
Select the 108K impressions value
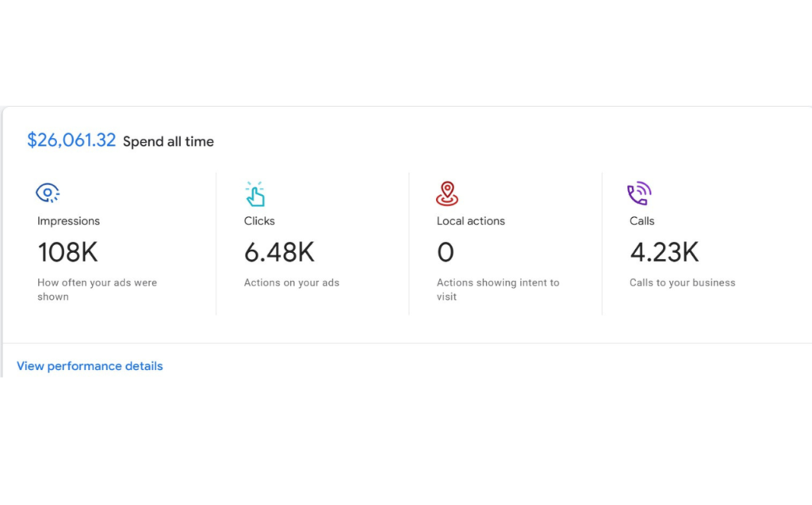pos(68,252)
